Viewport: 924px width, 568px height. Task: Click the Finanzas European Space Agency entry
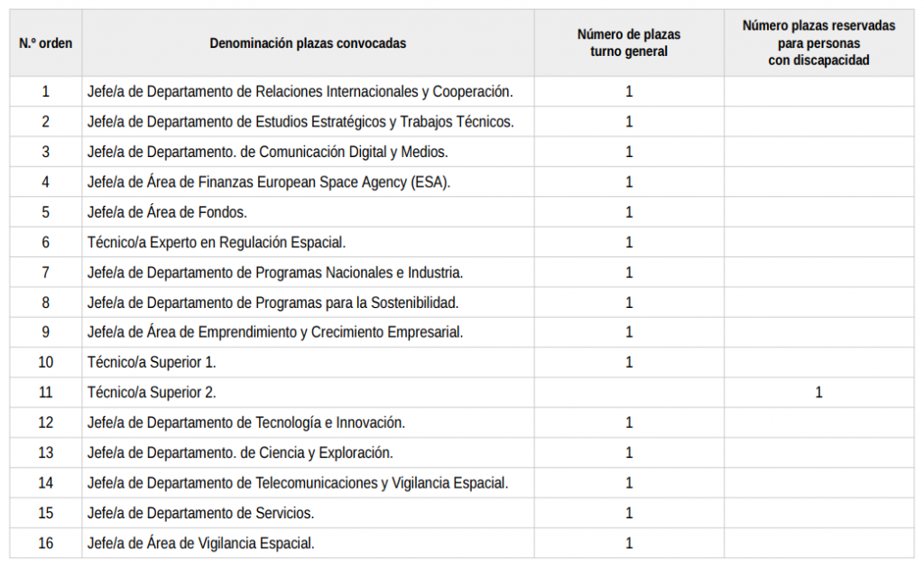point(269,182)
